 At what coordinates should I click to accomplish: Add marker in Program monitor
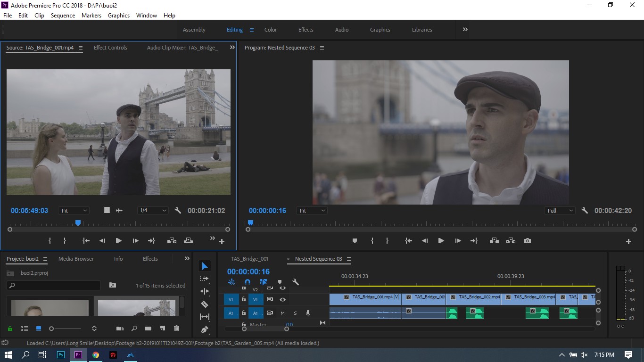[355, 241]
